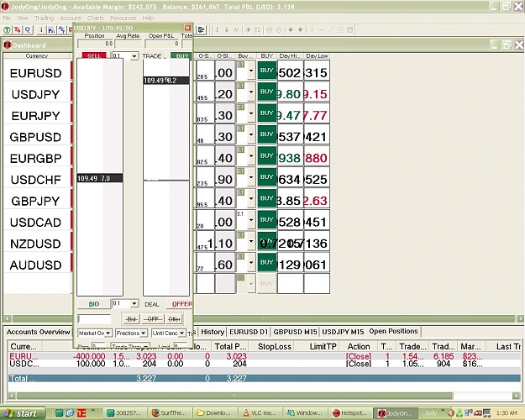Switch to the GBPUSD M15 chart tab
Screen dimensions: 525x420
[x=295, y=332]
